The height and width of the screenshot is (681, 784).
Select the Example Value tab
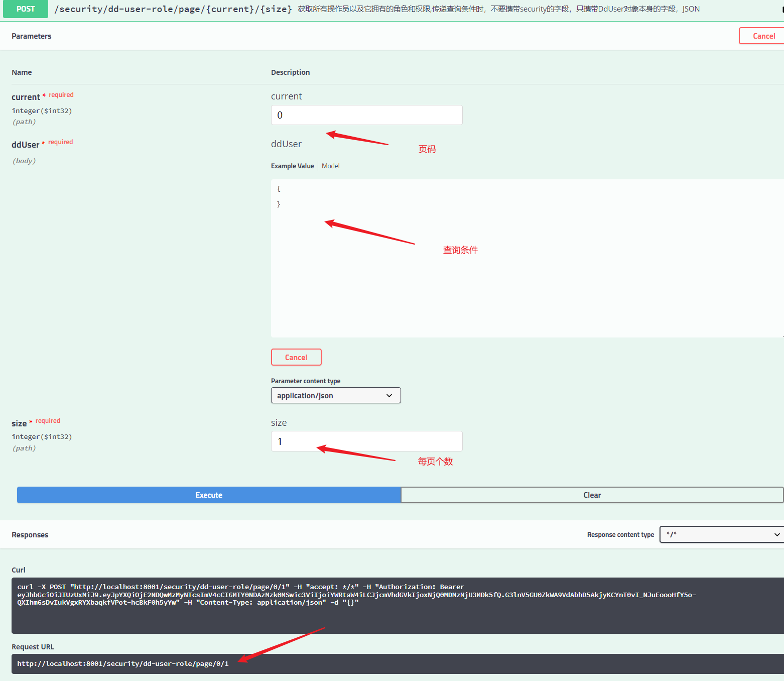293,166
